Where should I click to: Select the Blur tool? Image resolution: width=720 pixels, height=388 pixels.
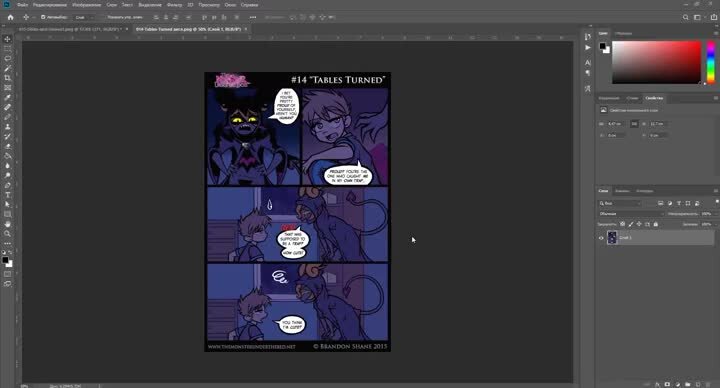click(7, 166)
